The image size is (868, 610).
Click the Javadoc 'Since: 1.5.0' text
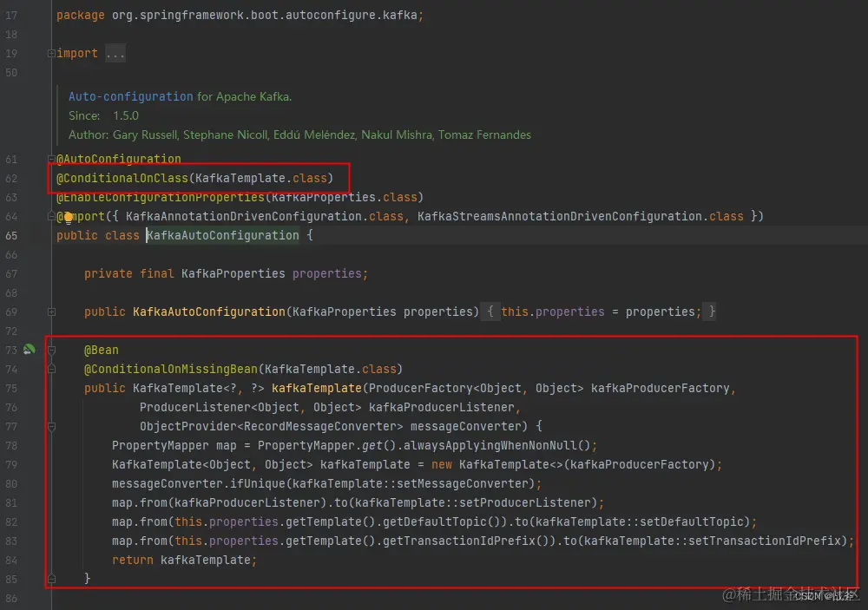pos(103,115)
